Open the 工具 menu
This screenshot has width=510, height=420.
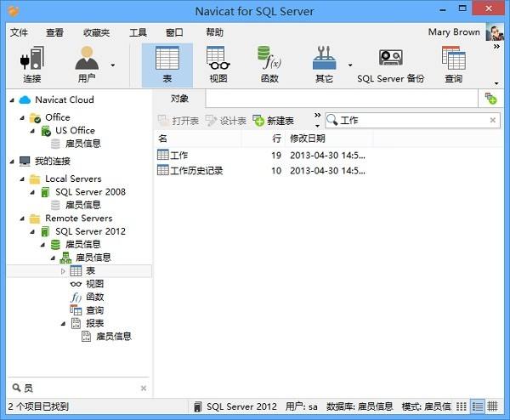(x=138, y=32)
